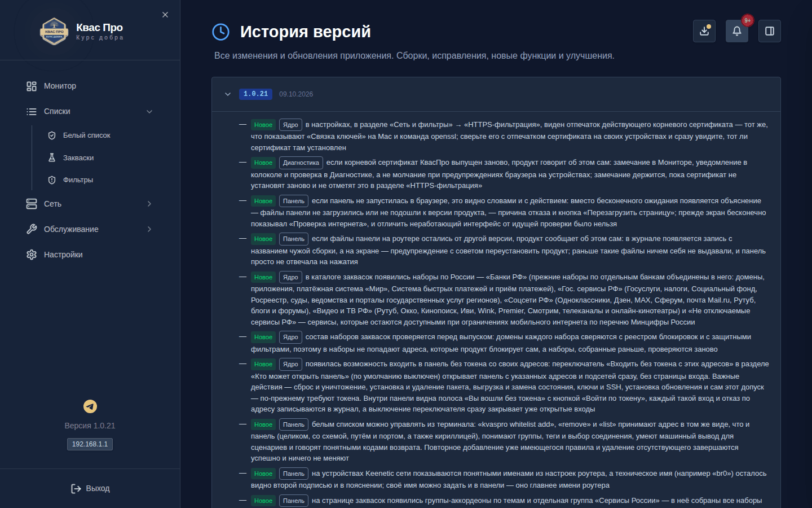Click the Обслуживание menu label
The width and height of the screenshot is (812, 508).
(x=71, y=229)
